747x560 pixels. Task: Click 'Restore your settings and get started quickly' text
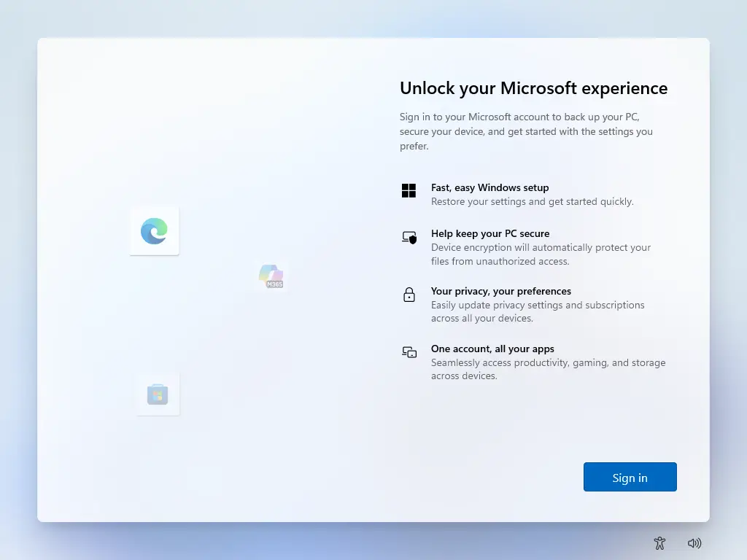(532, 201)
